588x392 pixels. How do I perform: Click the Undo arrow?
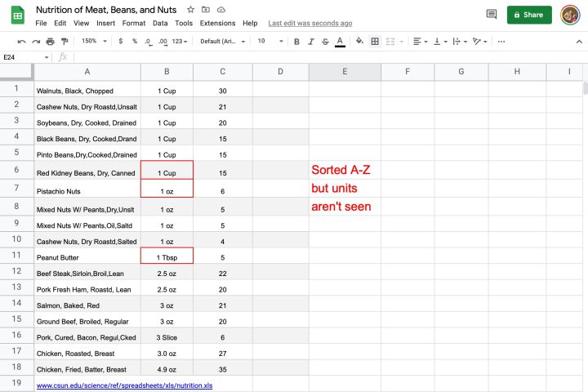[21, 42]
